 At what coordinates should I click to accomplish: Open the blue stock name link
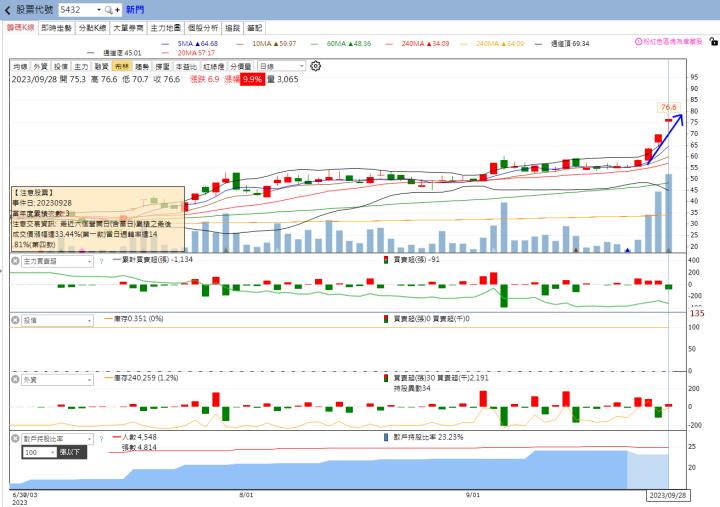coord(135,10)
